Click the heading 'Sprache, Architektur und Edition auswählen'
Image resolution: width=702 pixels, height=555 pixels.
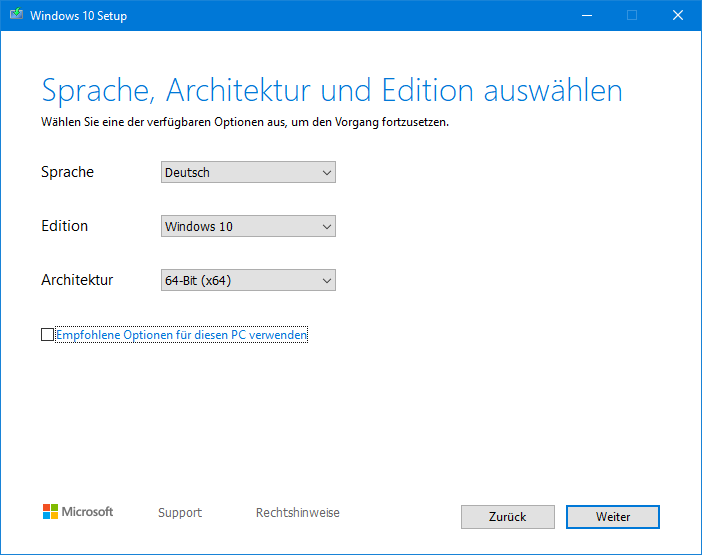332,91
